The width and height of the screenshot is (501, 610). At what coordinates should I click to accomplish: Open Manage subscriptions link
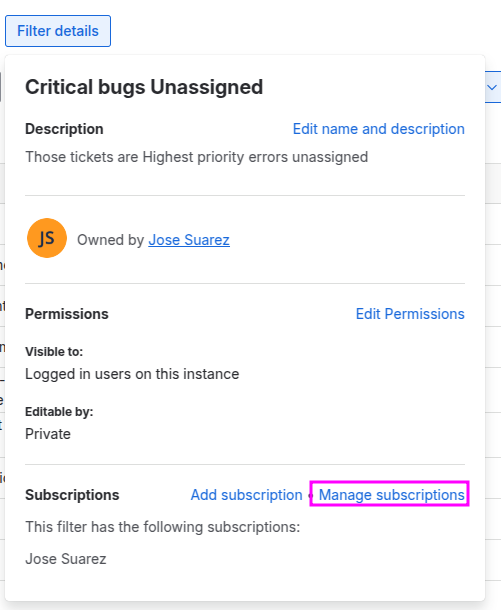point(392,495)
